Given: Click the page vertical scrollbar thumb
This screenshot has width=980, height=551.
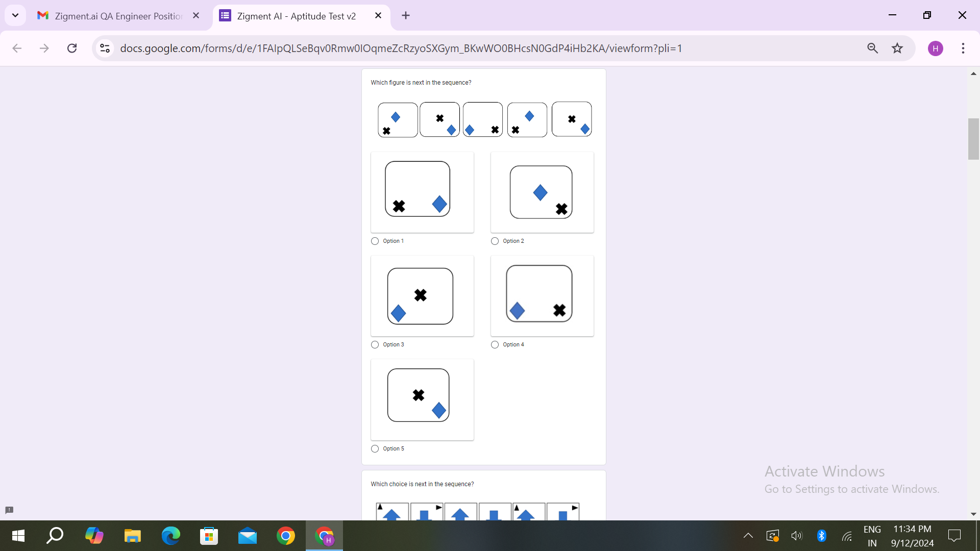Looking at the screenshot, I should 973,139.
